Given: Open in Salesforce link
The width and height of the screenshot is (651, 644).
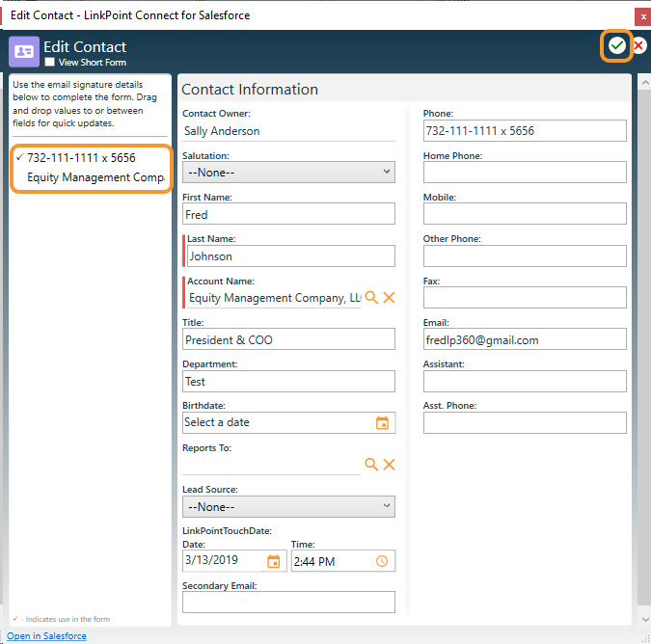Looking at the screenshot, I should (x=46, y=635).
